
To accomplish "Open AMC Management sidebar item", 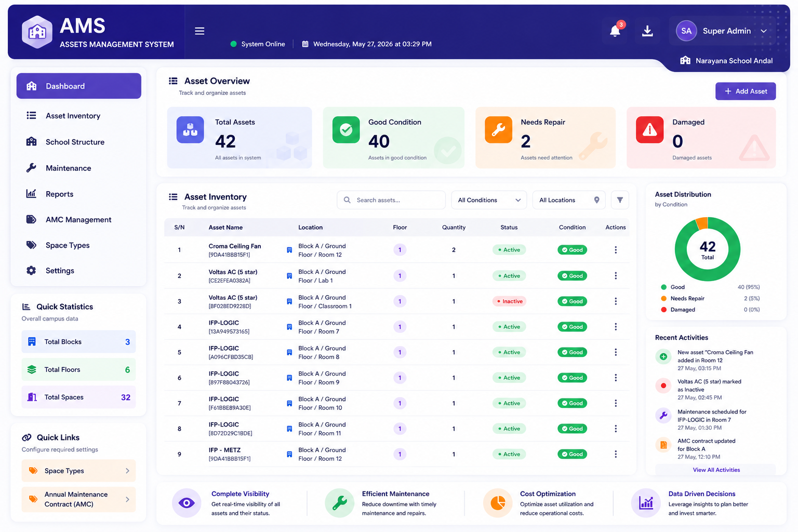I will pyautogui.click(x=78, y=220).
